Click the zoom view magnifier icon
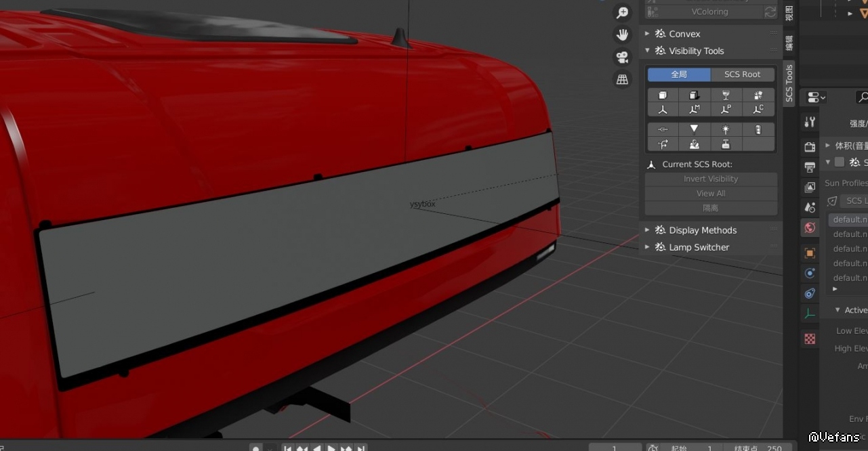The height and width of the screenshot is (451, 868). tap(622, 13)
